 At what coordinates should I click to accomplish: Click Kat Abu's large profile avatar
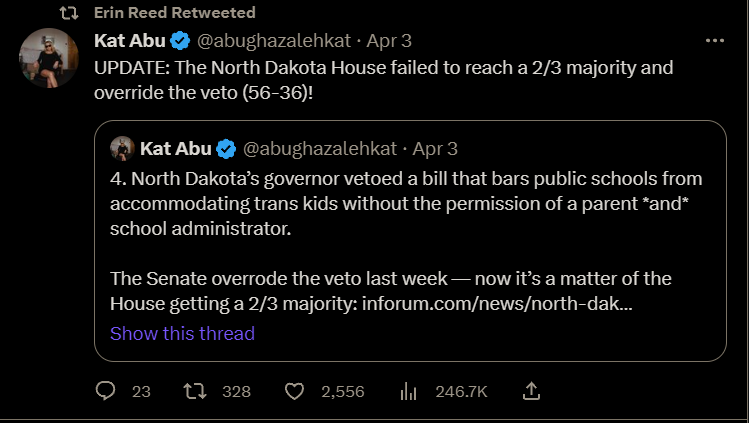(49, 58)
